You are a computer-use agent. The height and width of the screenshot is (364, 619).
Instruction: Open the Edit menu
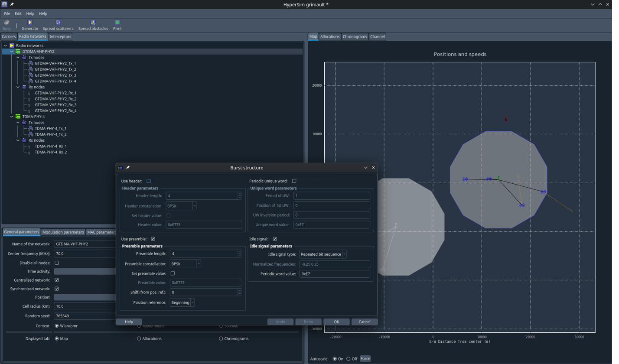coord(18,13)
